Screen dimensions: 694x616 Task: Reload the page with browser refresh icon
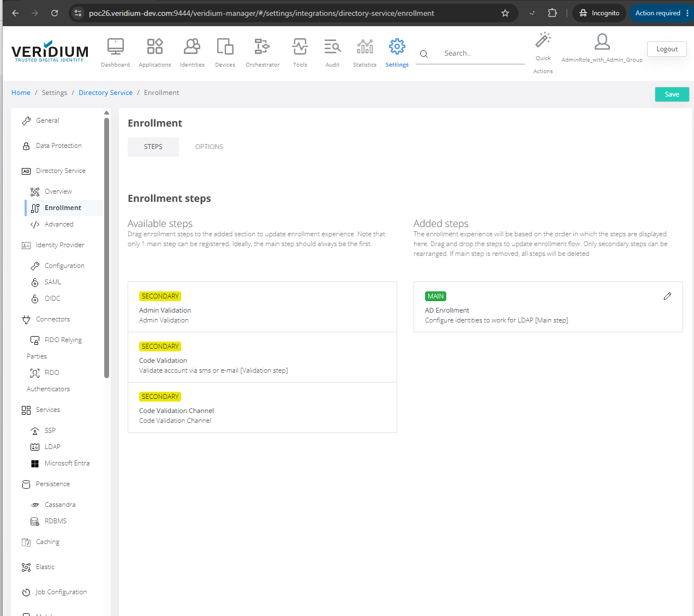point(55,13)
